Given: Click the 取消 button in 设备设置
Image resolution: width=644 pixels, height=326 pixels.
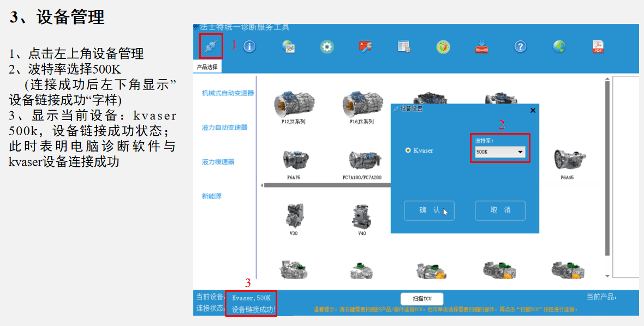Looking at the screenshot, I should (x=500, y=210).
